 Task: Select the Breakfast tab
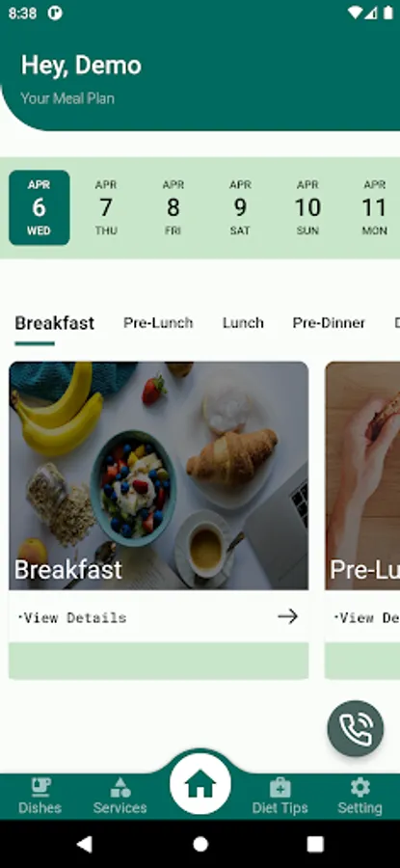pos(54,323)
